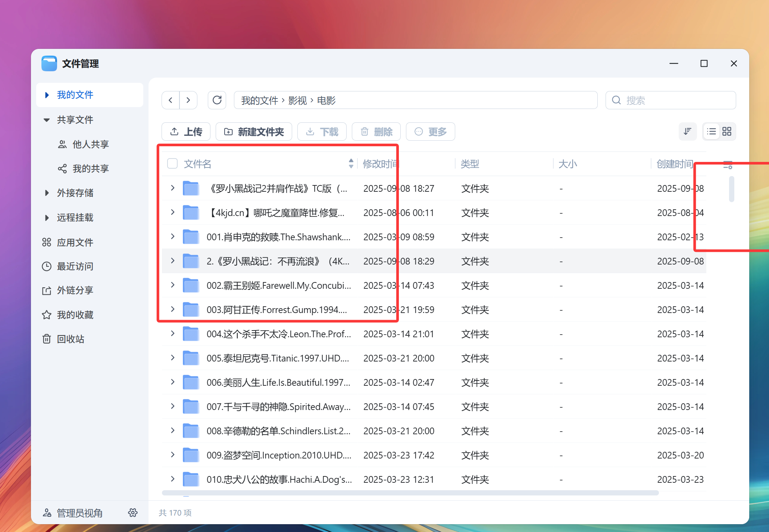The width and height of the screenshot is (769, 532).
Task: Switch to list view
Action: 712,131
